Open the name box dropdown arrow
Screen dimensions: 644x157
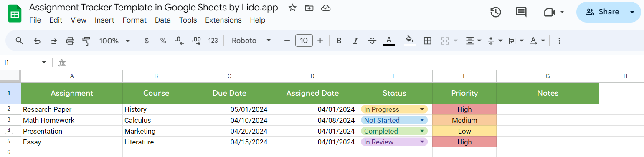44,63
